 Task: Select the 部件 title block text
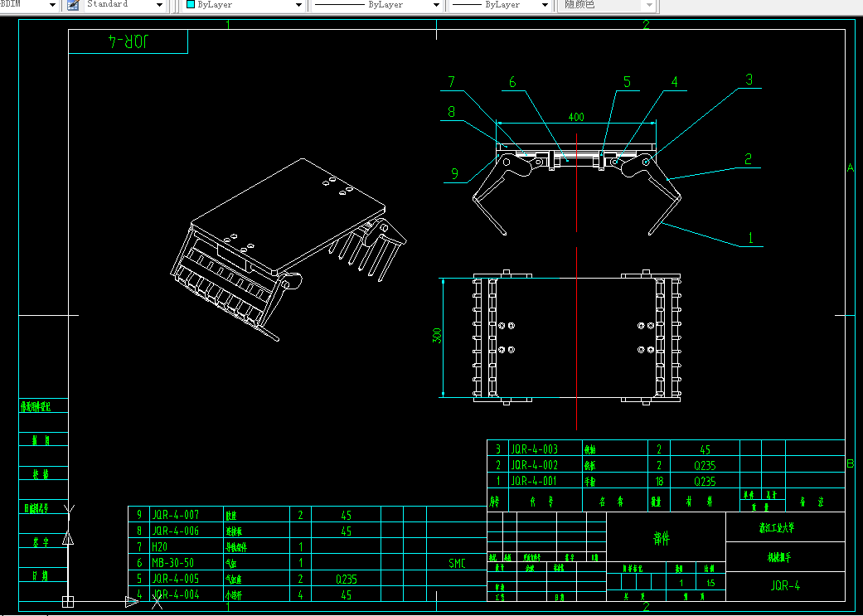pyautogui.click(x=662, y=538)
